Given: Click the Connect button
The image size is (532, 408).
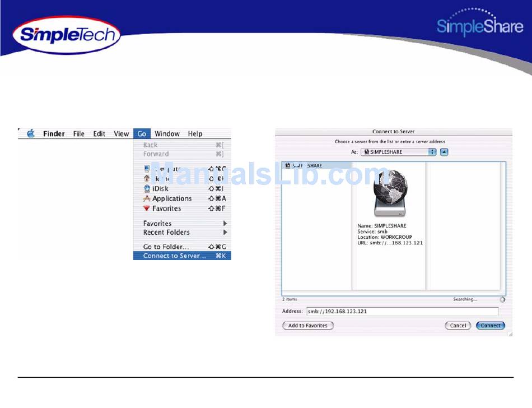Looking at the screenshot, I should click(490, 326).
